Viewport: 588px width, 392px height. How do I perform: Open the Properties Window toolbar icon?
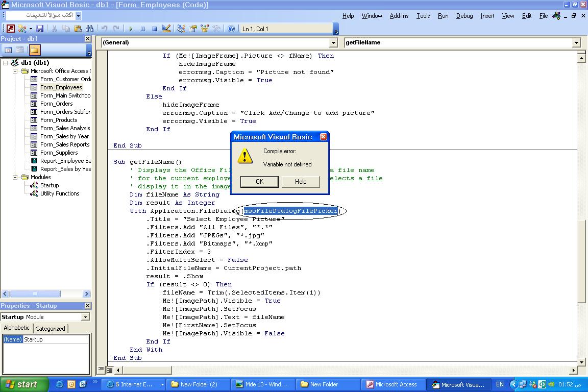(x=193, y=29)
